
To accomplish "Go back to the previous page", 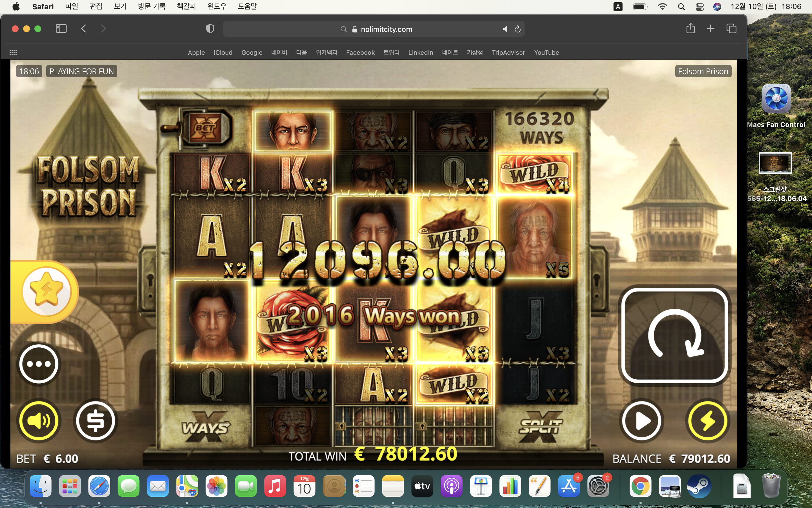I will tap(84, 29).
